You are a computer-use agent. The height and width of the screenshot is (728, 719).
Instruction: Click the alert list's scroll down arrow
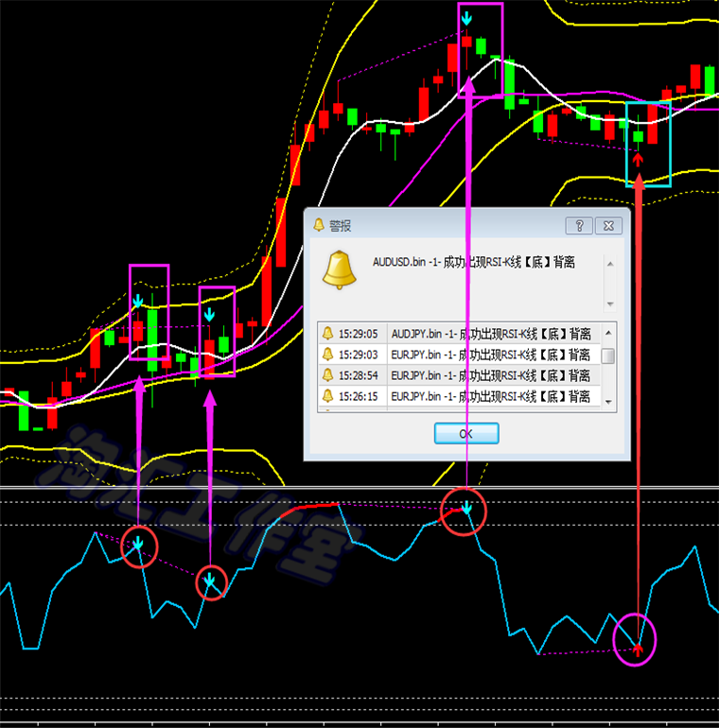coord(608,402)
